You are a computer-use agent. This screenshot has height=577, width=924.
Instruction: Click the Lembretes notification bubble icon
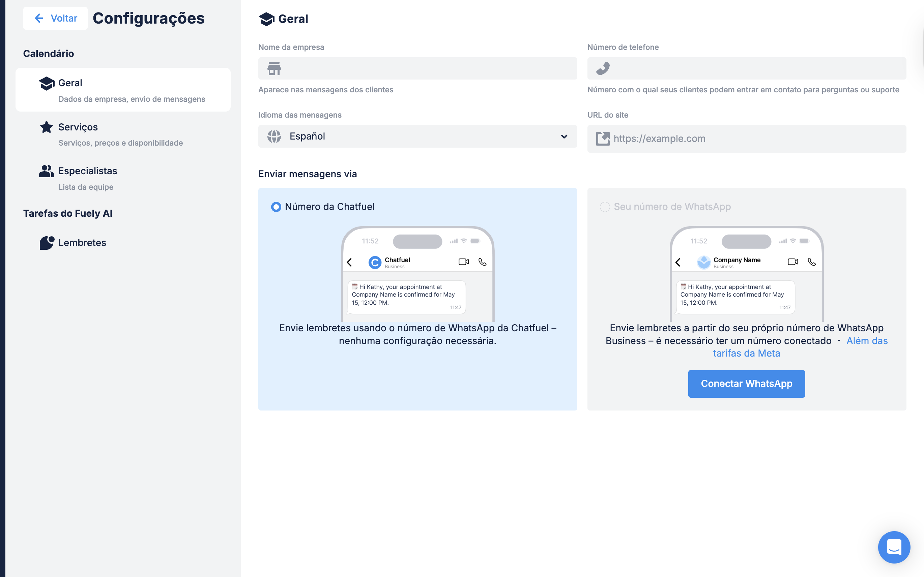(x=47, y=243)
